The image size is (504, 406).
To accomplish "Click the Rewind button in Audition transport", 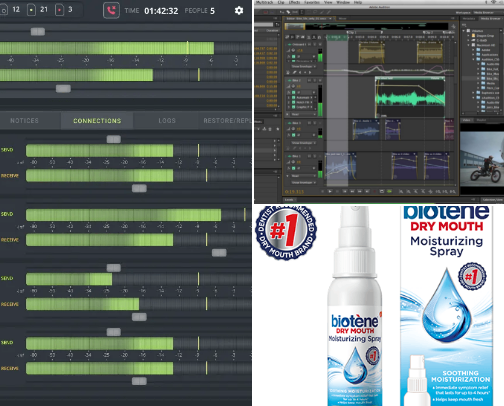I will [x=352, y=191].
